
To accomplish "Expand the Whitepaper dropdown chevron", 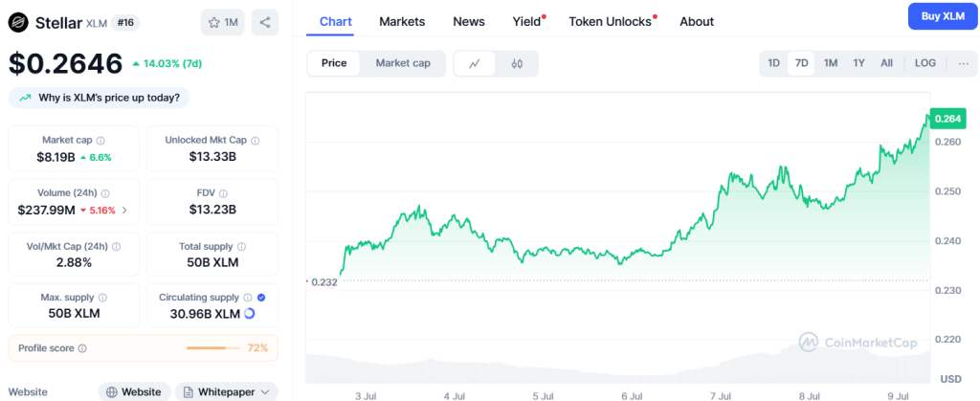I will coord(266,392).
